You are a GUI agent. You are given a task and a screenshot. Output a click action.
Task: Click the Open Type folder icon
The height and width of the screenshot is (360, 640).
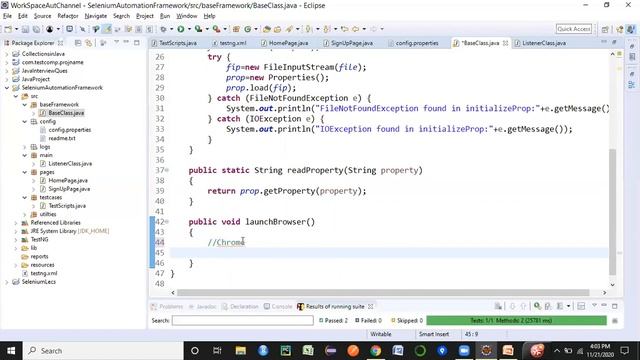click(267, 29)
